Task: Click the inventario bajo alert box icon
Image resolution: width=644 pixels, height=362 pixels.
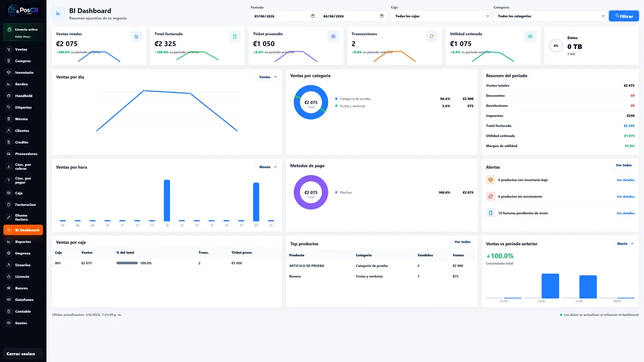Action: tap(491, 179)
